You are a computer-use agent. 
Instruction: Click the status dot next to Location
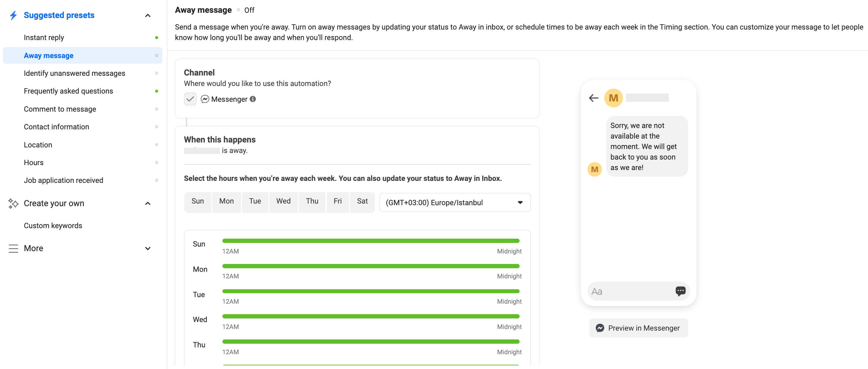pyautogui.click(x=156, y=145)
